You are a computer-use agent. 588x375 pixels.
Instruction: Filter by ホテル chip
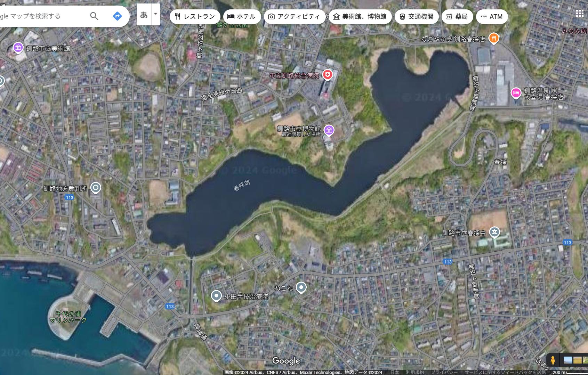(x=242, y=16)
